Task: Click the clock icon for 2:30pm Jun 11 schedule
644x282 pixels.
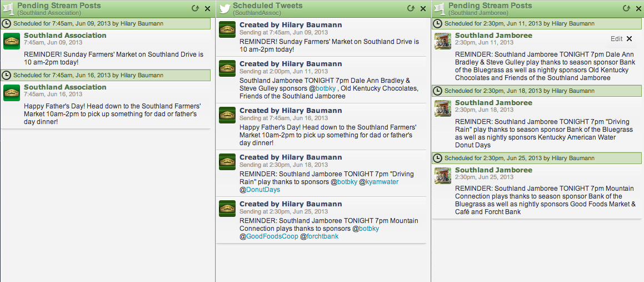Action: click(x=438, y=23)
